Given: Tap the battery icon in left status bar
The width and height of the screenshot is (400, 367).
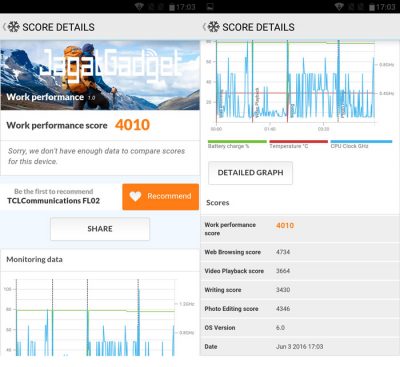Looking at the screenshot, I should tap(172, 7).
